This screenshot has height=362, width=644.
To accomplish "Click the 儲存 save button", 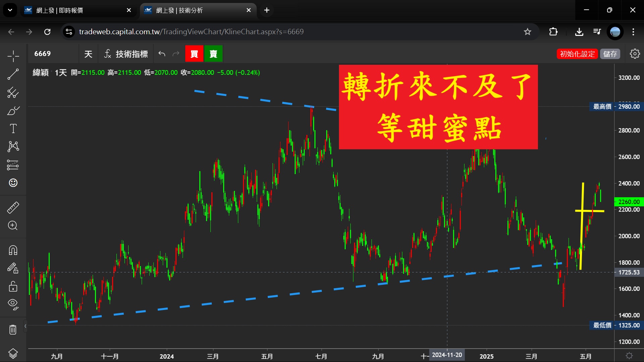I will coord(610,54).
